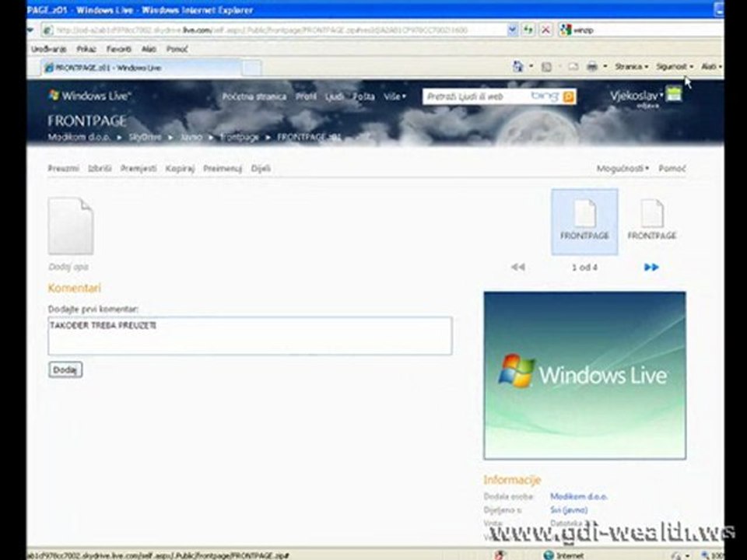Click the winzip search box
Viewport: 747px width, 560px height.
tap(648, 30)
